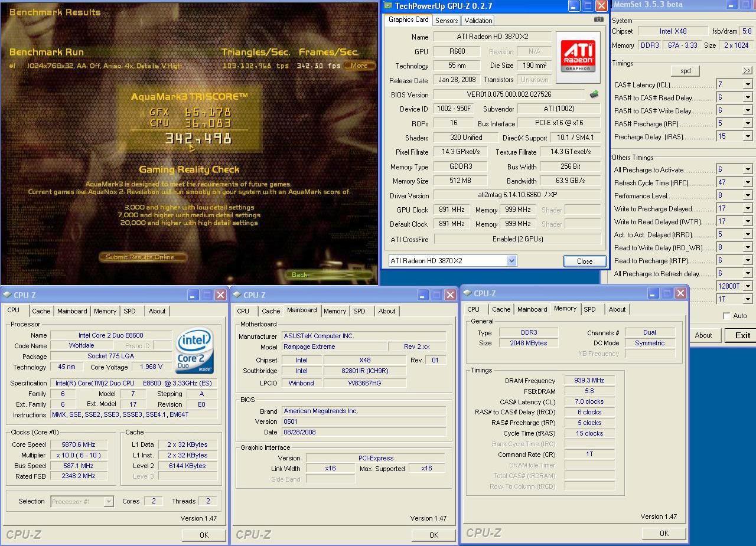Click the DRAM Frequency value 939.3 MHz
This screenshot has width=756, height=546.
point(589,381)
